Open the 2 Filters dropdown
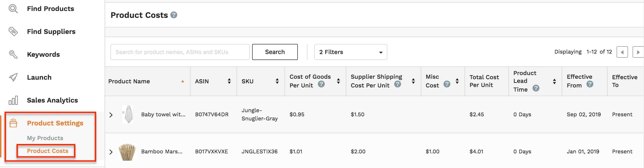 (351, 52)
